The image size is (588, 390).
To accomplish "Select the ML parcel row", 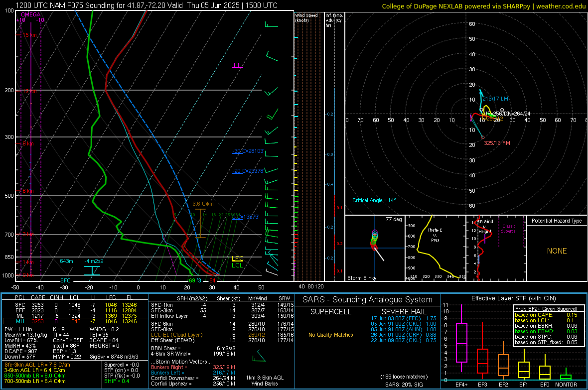I will (75, 316).
